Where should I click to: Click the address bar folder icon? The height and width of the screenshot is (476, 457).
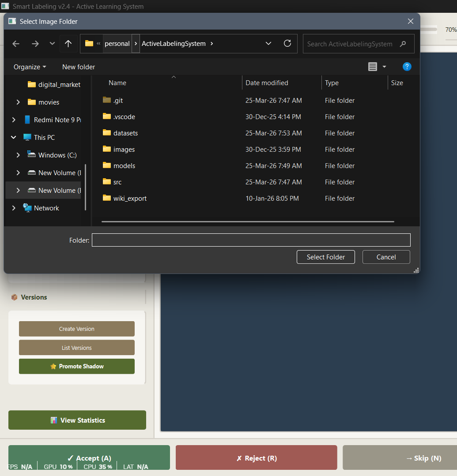pos(89,43)
